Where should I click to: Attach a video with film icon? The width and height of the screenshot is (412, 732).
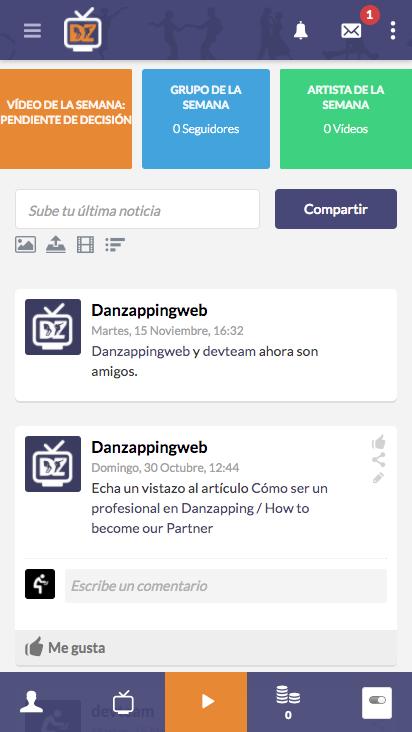pyautogui.click(x=85, y=244)
